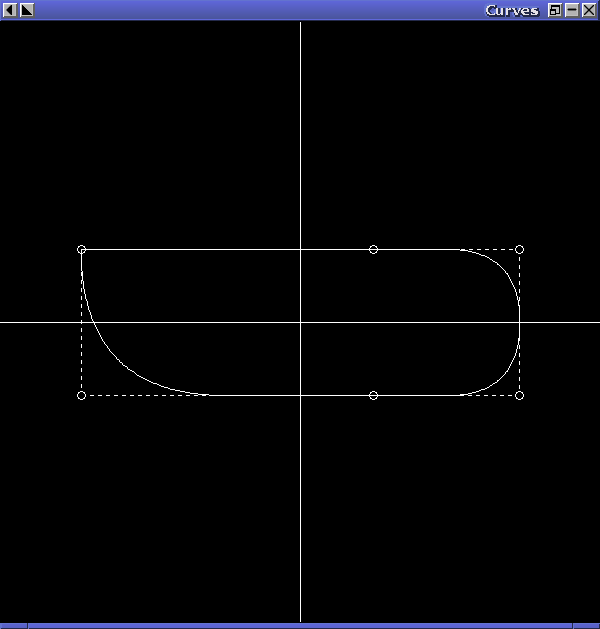Viewport: 600px width, 629px height.
Task: Select the top-right control point
Action: click(519, 250)
